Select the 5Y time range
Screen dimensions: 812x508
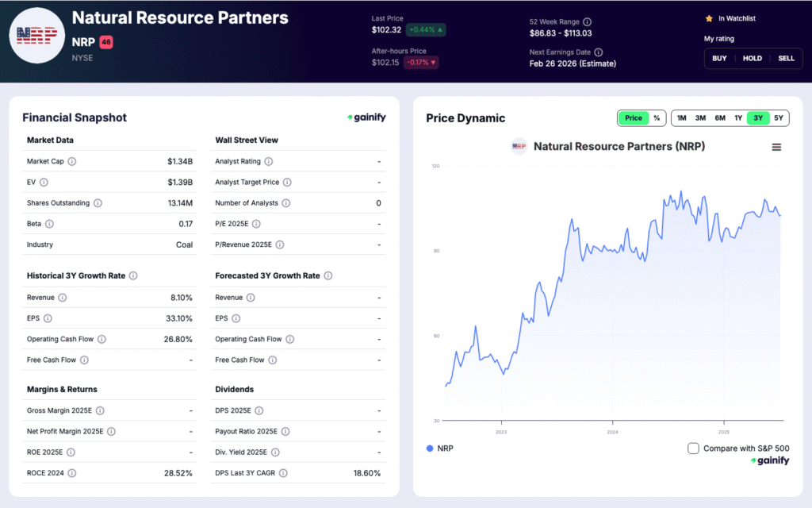(x=778, y=117)
